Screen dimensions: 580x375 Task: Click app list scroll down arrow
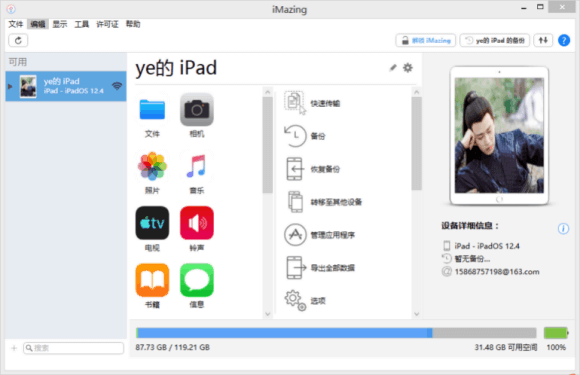(x=268, y=314)
